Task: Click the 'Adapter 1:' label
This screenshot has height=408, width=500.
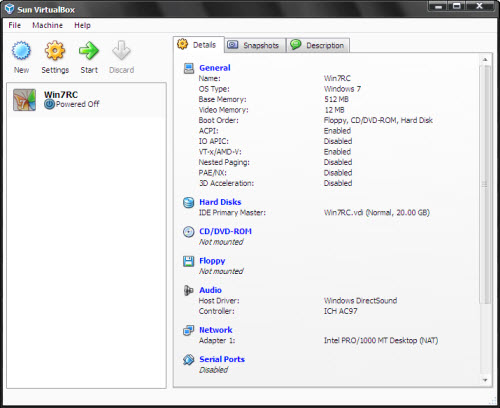Action: click(217, 341)
